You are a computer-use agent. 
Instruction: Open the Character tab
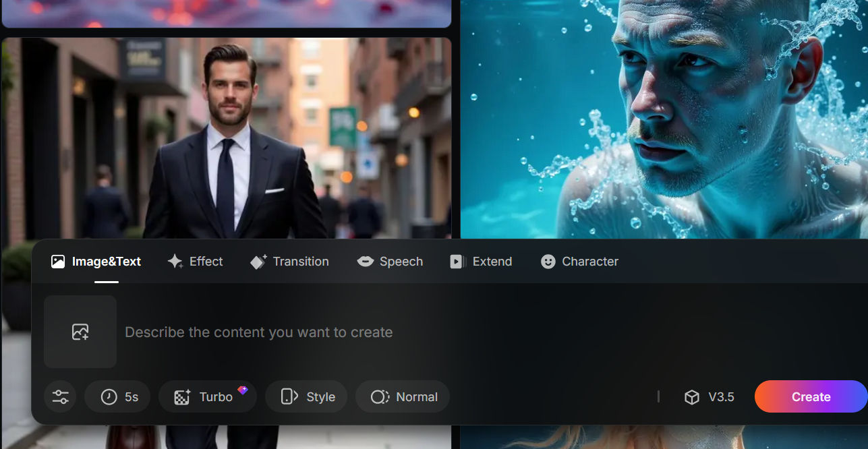pos(579,262)
